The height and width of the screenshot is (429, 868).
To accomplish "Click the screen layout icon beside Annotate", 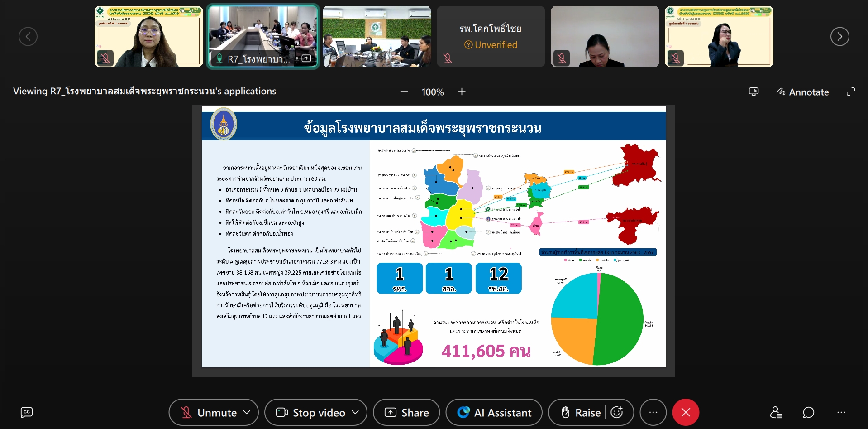I will 754,92.
